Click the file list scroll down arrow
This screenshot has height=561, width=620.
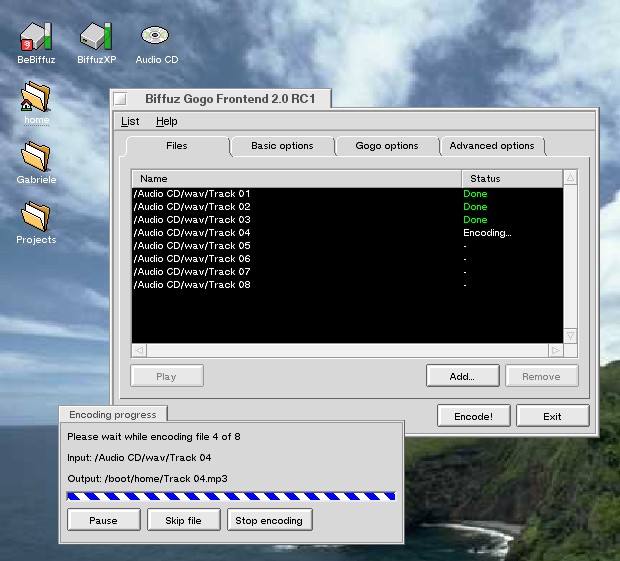click(x=570, y=336)
